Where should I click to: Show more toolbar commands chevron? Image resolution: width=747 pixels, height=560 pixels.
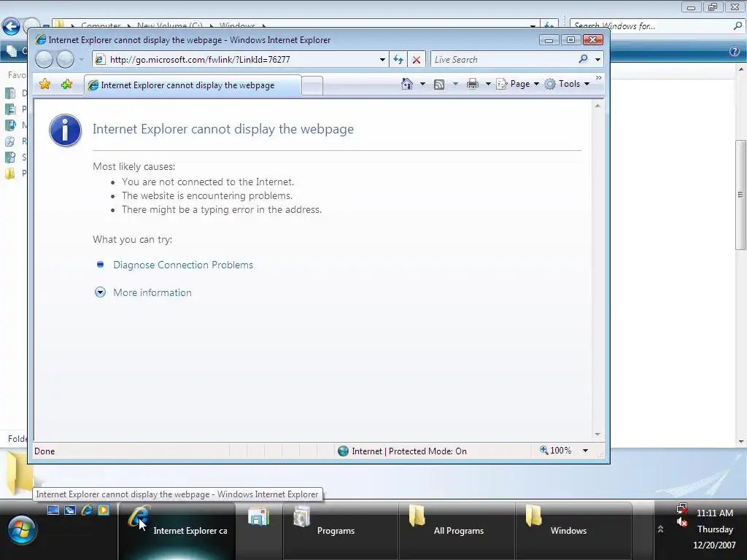point(599,77)
